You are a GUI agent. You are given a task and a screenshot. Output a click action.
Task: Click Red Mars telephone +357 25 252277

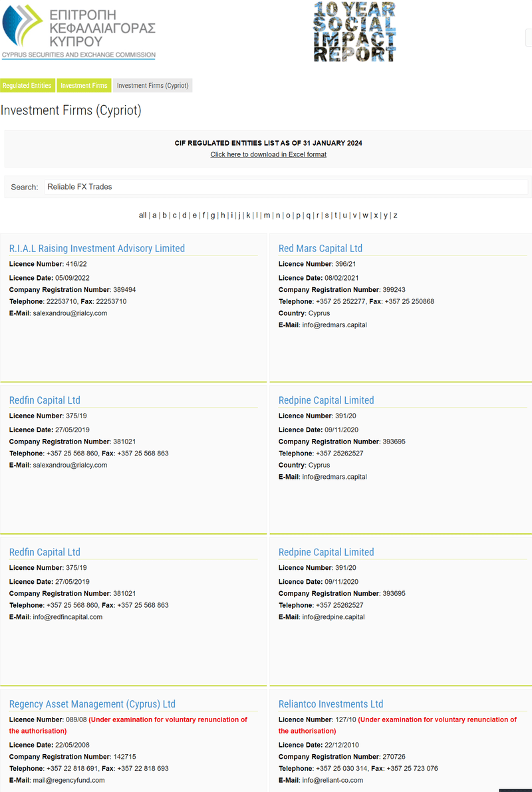(x=340, y=301)
